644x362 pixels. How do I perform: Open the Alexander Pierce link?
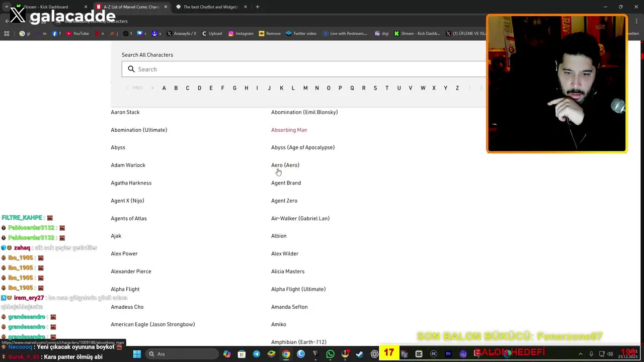(131, 271)
